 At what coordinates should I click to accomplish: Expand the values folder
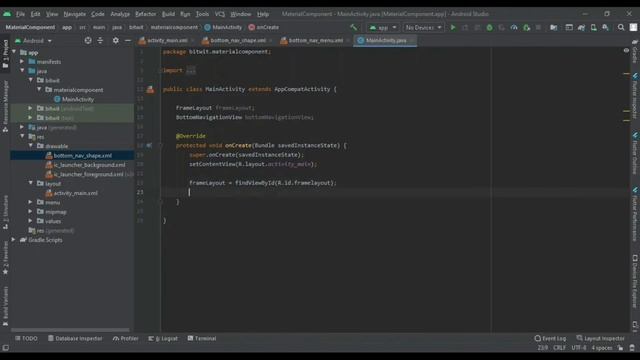click(x=31, y=221)
